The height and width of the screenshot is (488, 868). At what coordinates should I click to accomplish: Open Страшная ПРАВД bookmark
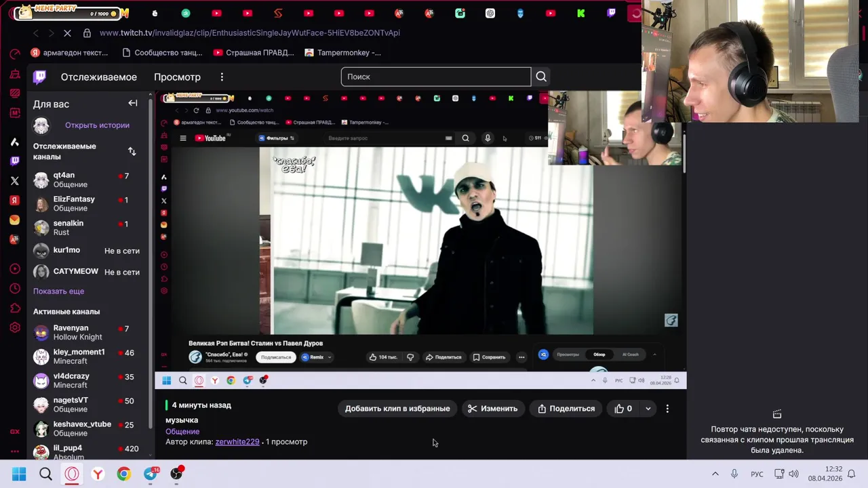[x=254, y=52]
